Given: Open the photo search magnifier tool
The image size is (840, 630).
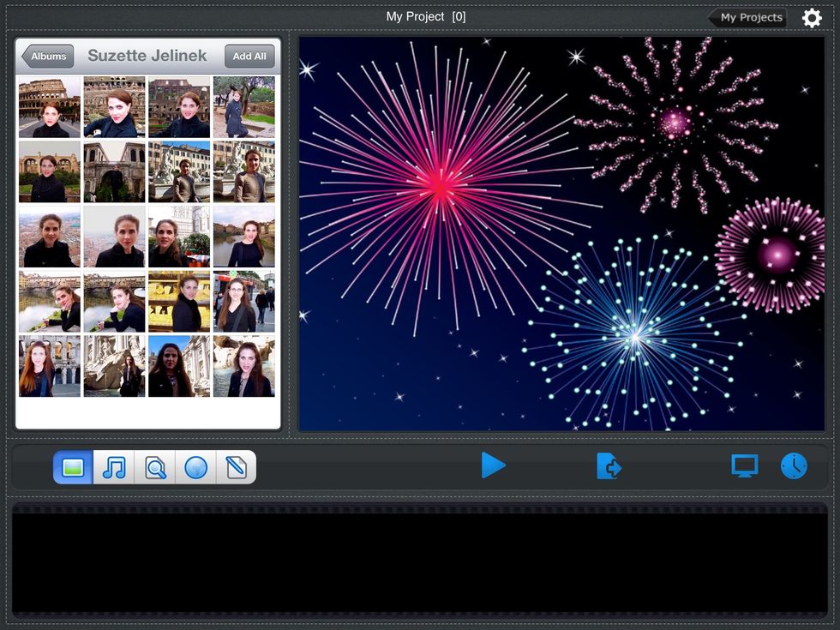Looking at the screenshot, I should [154, 467].
